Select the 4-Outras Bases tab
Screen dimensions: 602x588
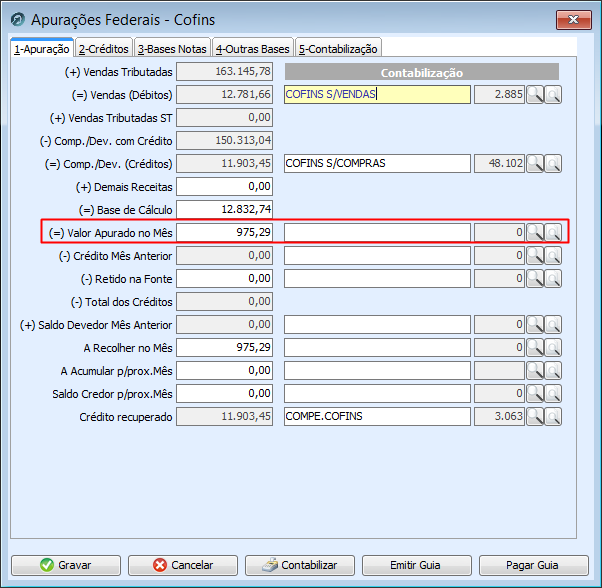click(x=252, y=48)
